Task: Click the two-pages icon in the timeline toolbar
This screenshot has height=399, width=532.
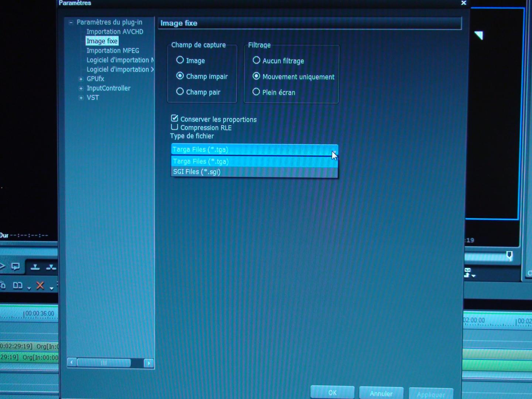Action: (18, 285)
